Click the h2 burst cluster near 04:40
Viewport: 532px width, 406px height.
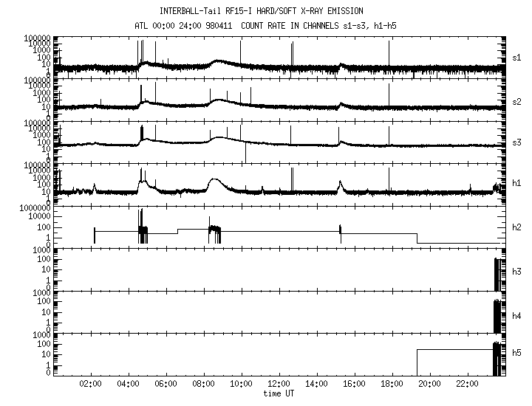point(143,227)
